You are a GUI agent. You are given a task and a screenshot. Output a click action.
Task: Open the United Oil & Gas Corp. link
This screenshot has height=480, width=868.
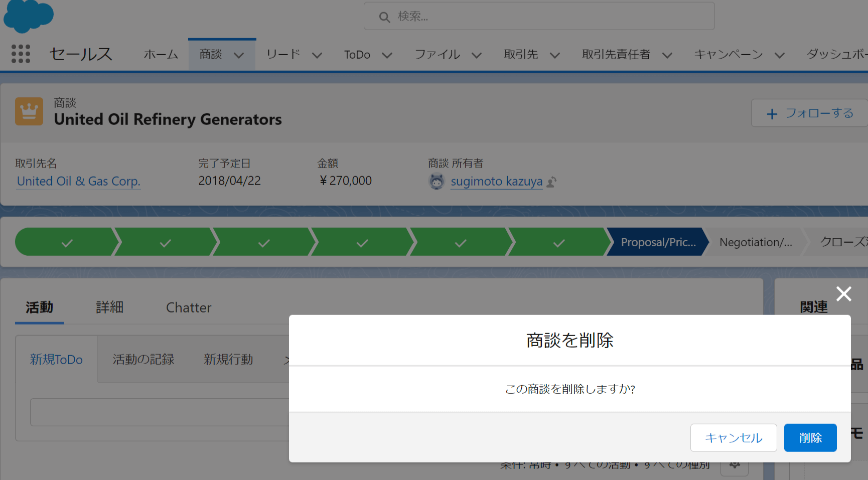point(78,181)
